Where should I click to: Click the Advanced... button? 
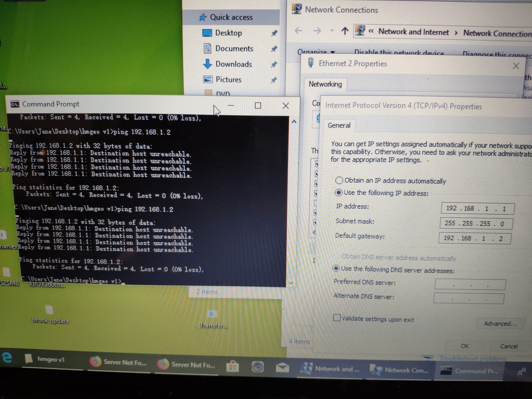(x=500, y=323)
